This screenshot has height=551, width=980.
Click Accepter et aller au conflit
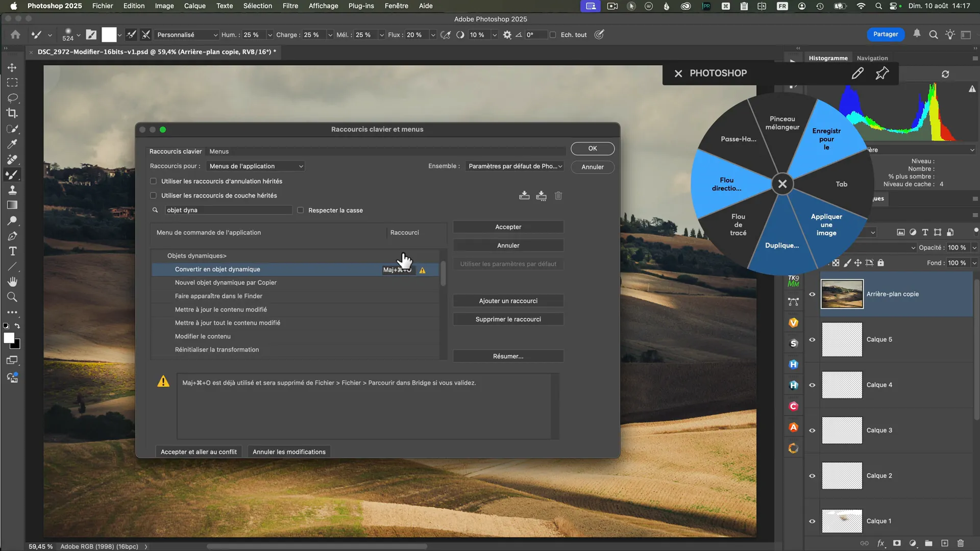199,452
